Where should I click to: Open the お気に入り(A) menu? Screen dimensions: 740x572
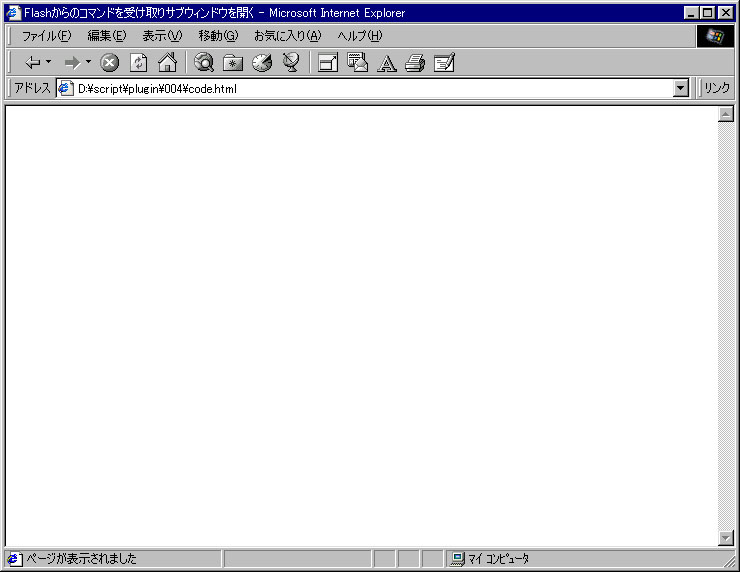tap(287, 36)
